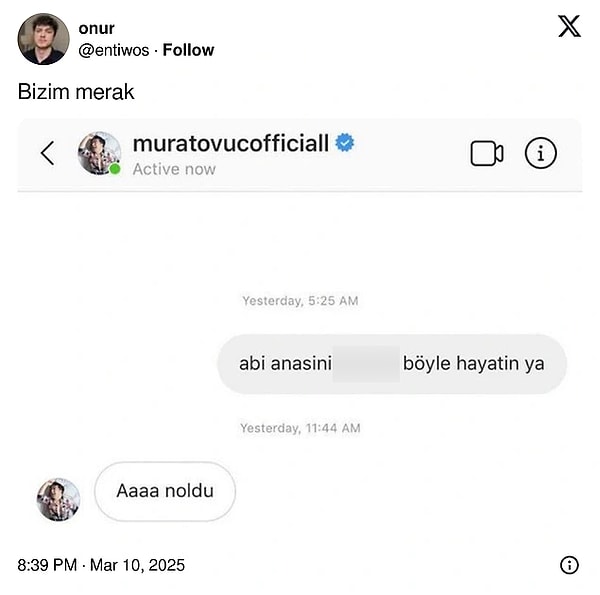Click the 'Active now' status text

[174, 169]
